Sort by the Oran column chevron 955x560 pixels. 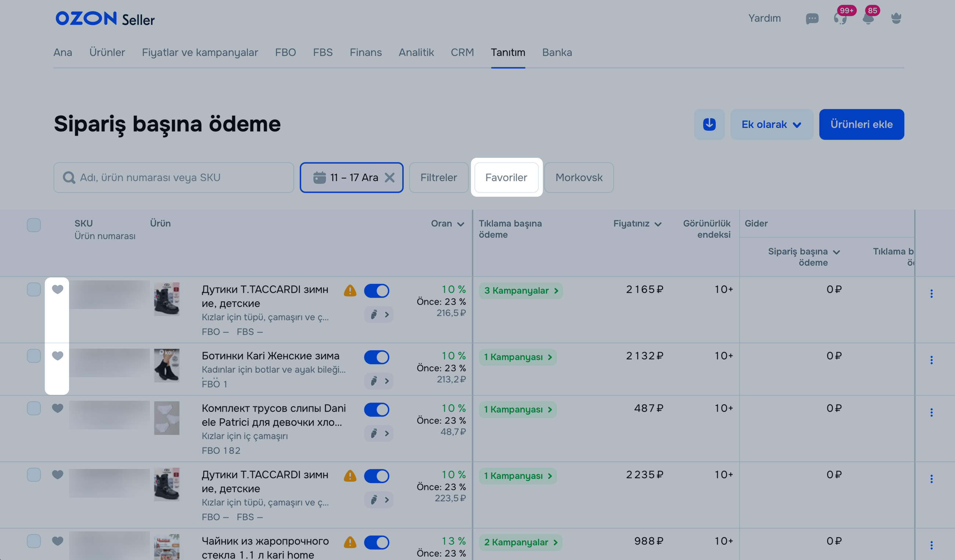(461, 224)
